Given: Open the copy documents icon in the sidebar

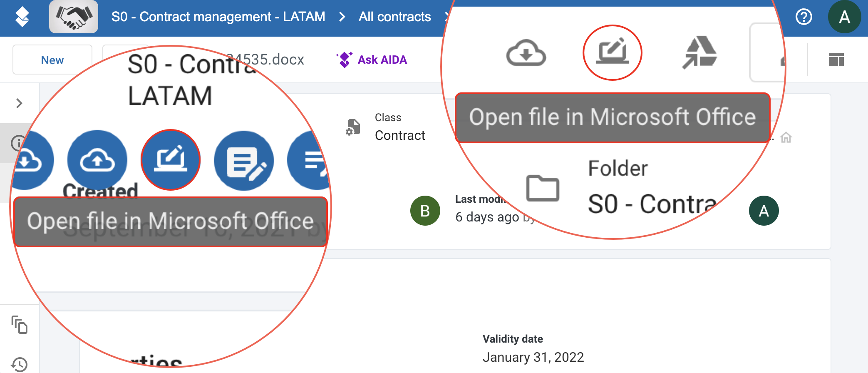Looking at the screenshot, I should click(x=19, y=325).
